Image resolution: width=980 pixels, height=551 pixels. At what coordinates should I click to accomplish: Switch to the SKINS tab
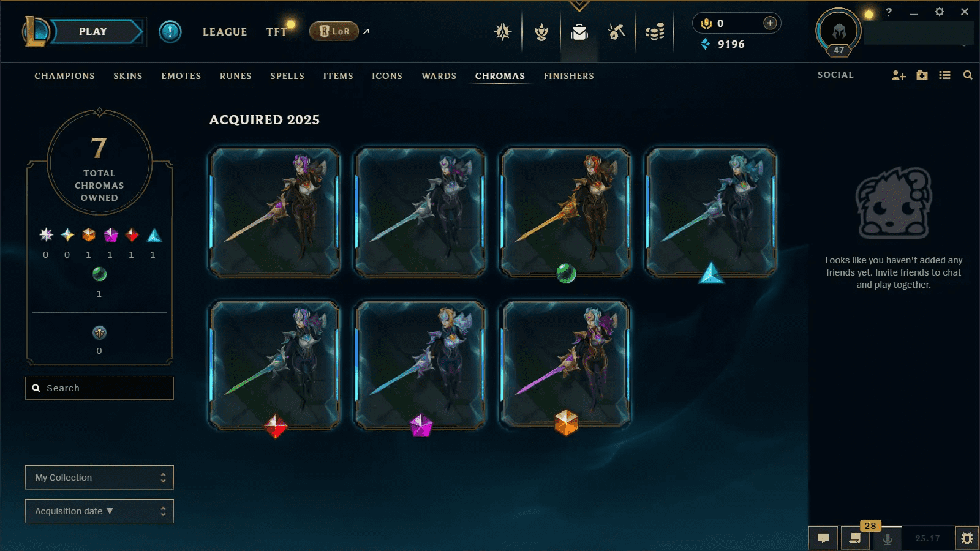128,76
